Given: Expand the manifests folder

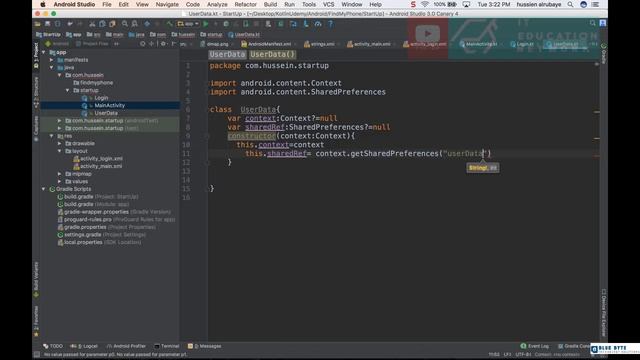Looking at the screenshot, I should click(51, 60).
